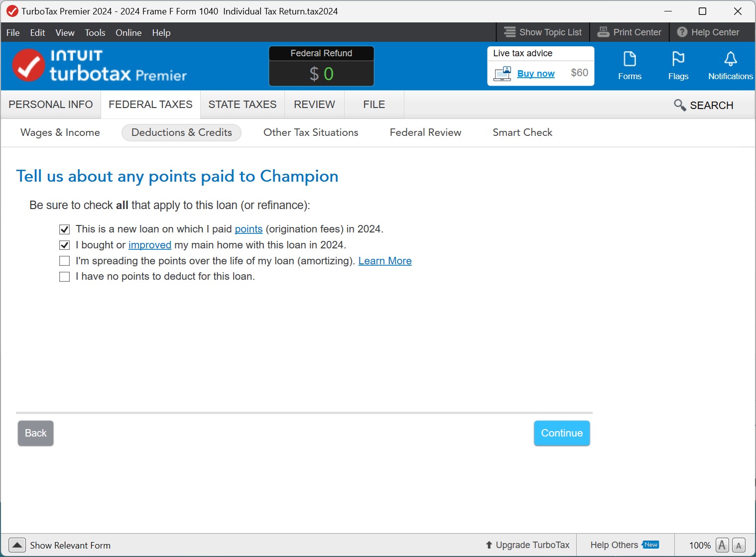756x557 pixels.
Task: Click the $60 price text
Action: tap(579, 73)
